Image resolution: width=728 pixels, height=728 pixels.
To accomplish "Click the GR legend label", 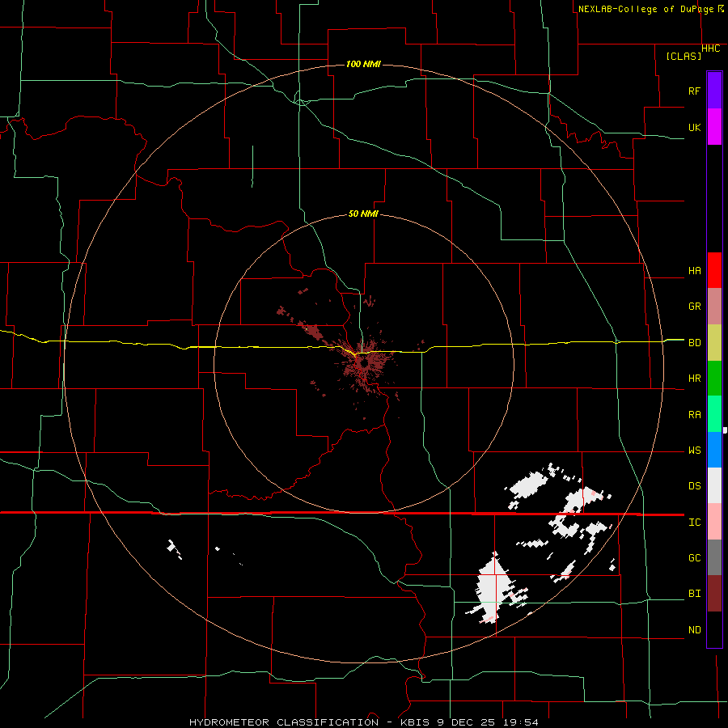I will click(x=695, y=307).
